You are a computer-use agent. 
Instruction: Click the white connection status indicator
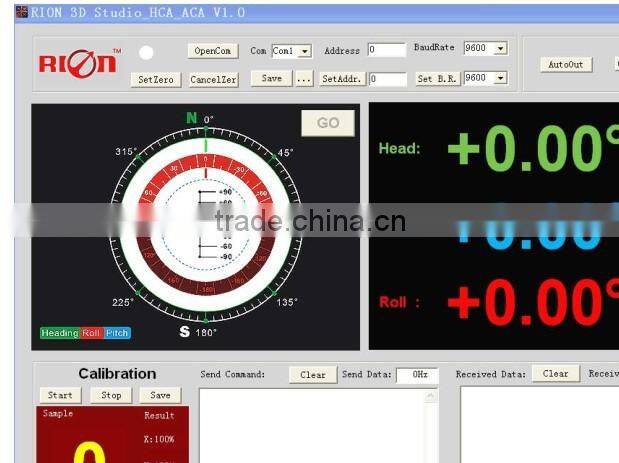point(146,52)
